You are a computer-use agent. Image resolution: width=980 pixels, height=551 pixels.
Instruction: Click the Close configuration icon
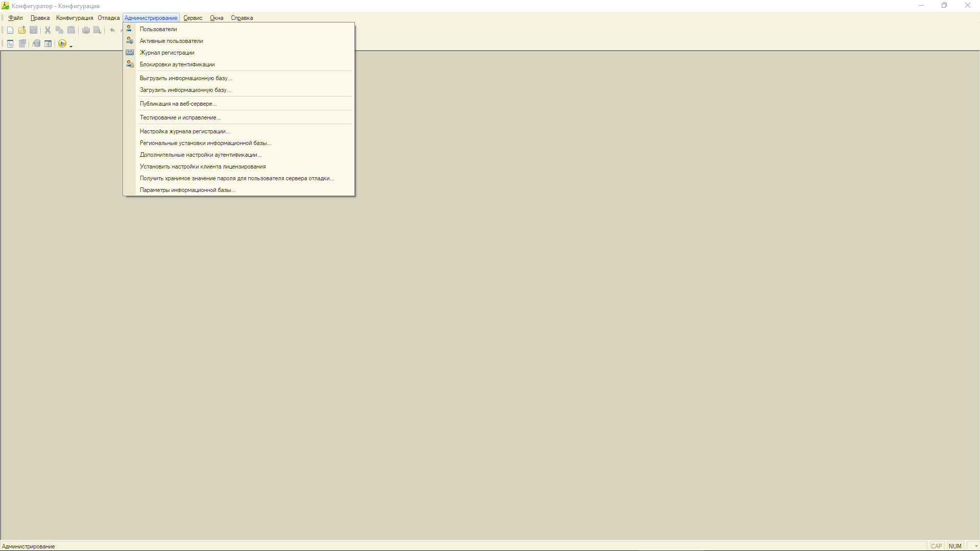click(x=22, y=44)
